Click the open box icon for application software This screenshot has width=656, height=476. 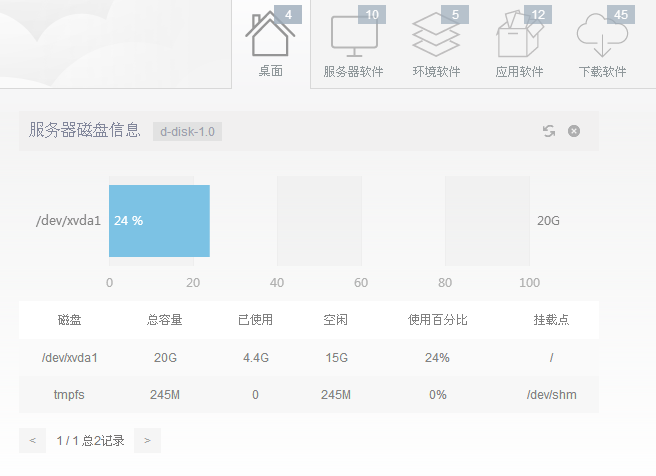click(x=519, y=38)
